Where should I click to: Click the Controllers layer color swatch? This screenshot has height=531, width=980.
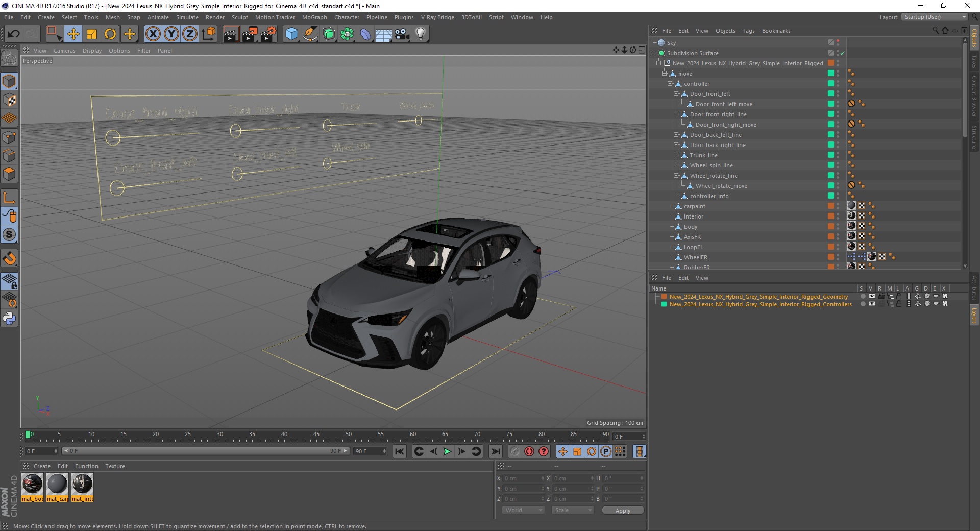click(x=664, y=304)
